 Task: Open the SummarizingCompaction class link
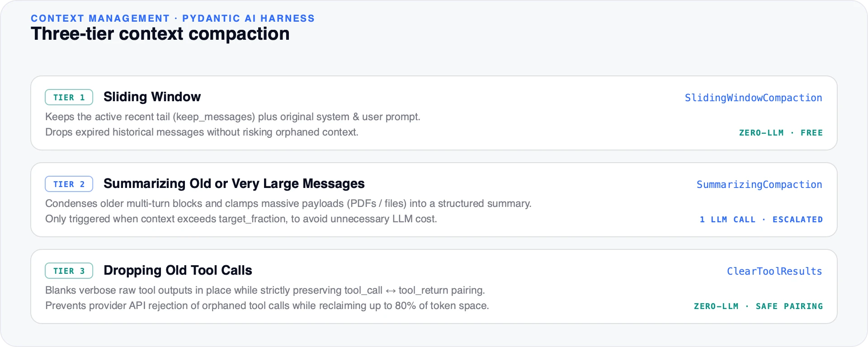pyautogui.click(x=759, y=184)
